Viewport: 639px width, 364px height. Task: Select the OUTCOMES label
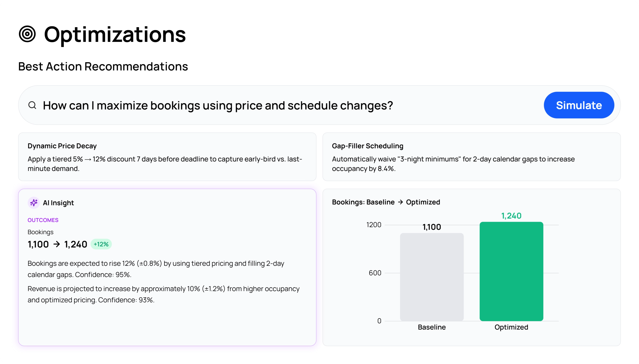click(x=43, y=220)
